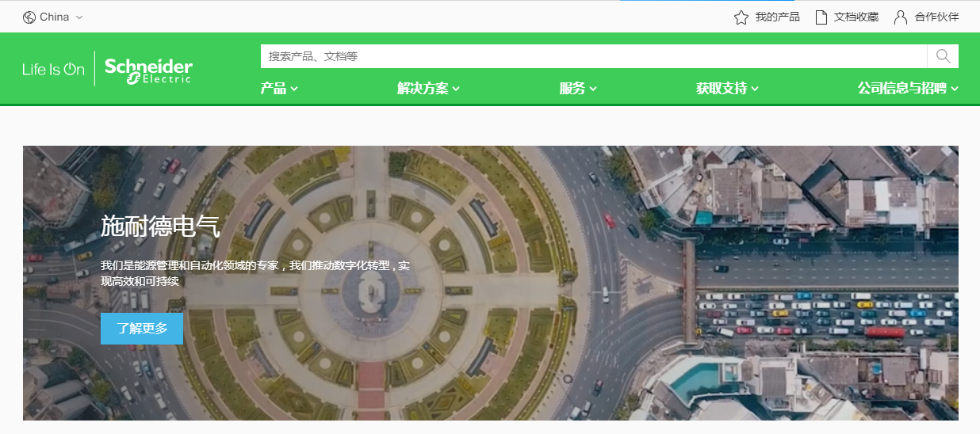This screenshot has width=980, height=434.
Task: Open the China country selector dropdown
Action: 53,17
